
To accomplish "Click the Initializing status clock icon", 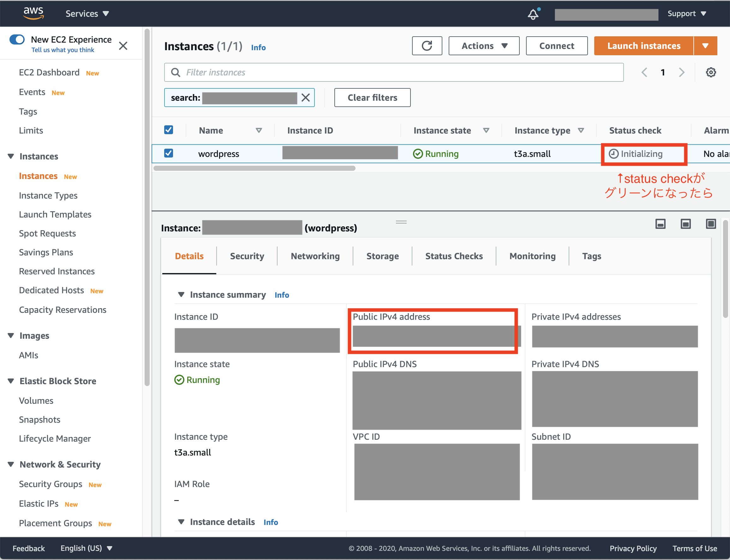I will click(614, 154).
